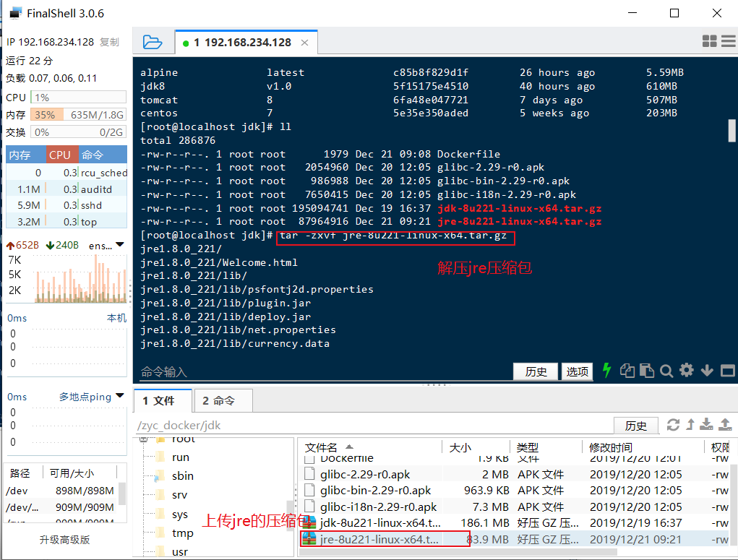Click the file list horizontal scrollbar

point(458,552)
